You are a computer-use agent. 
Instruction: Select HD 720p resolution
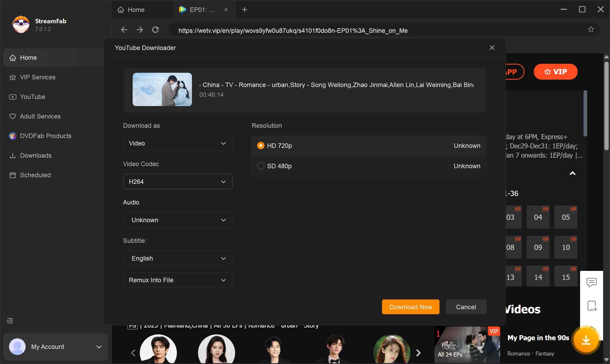[x=261, y=146]
